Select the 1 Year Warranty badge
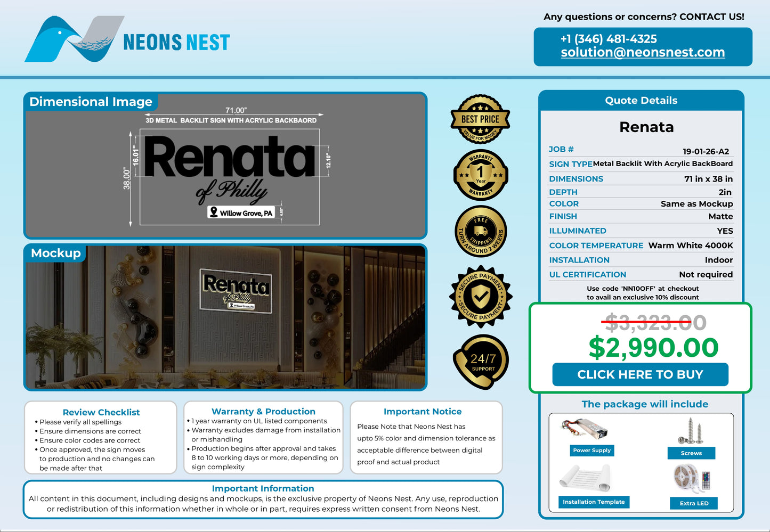The height and width of the screenshot is (532, 770). 481,175
